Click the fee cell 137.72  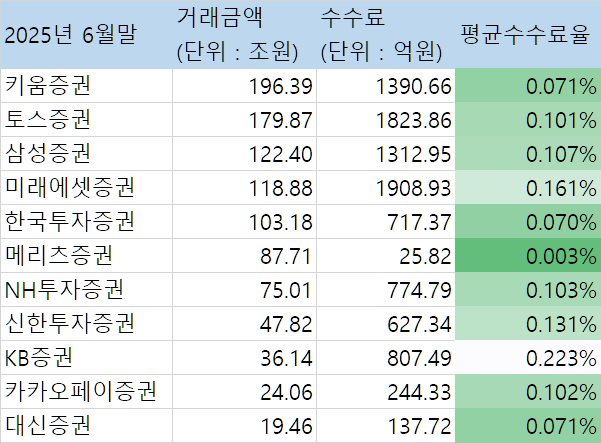tap(386, 425)
